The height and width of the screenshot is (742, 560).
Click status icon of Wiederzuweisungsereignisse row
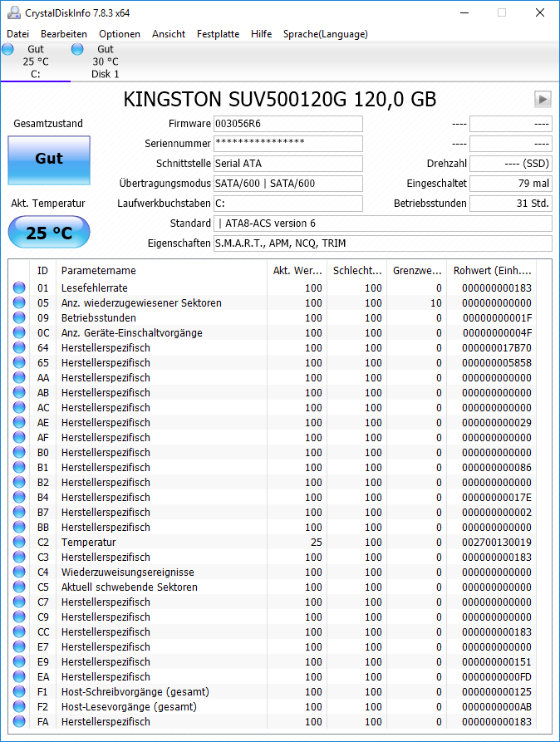pyautogui.click(x=19, y=572)
